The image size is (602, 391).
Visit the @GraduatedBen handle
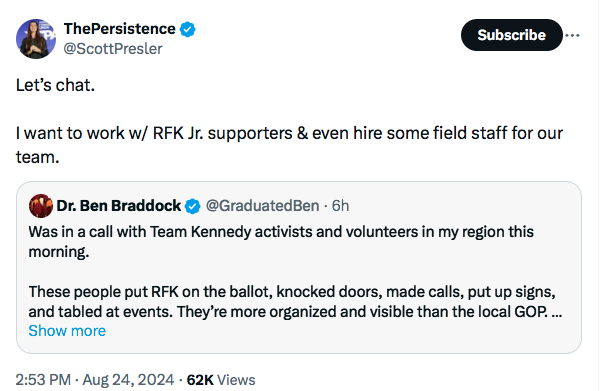click(x=263, y=206)
